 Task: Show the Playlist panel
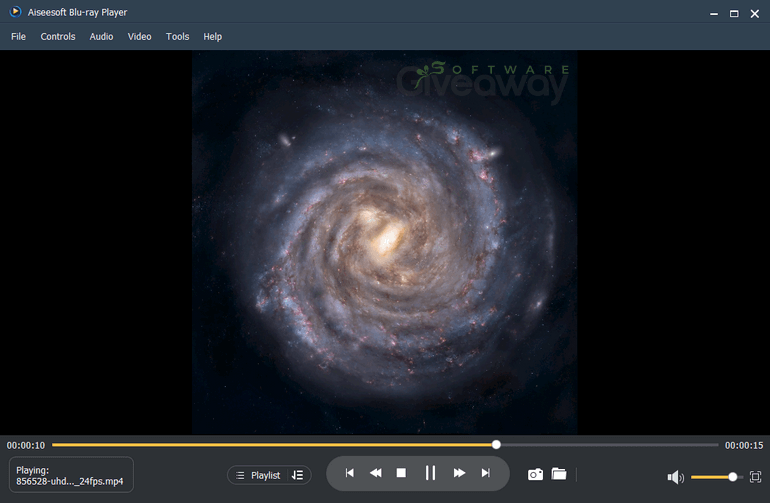(x=258, y=475)
